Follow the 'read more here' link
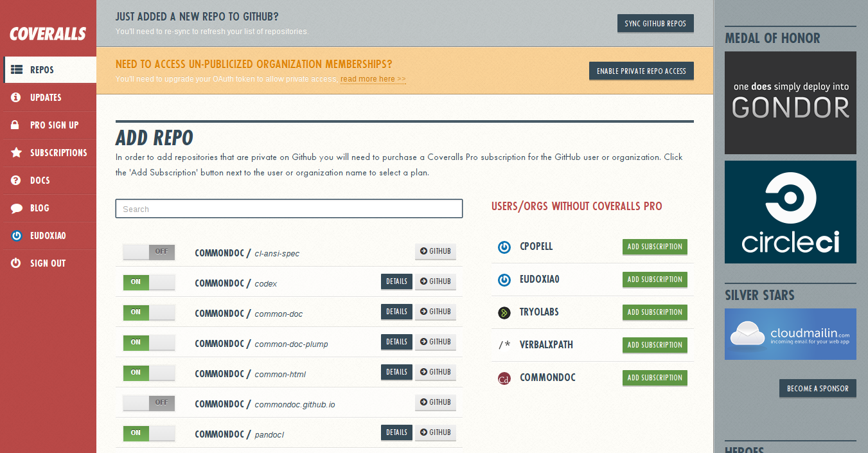Screen dimensions: 868x453 (x=373, y=79)
